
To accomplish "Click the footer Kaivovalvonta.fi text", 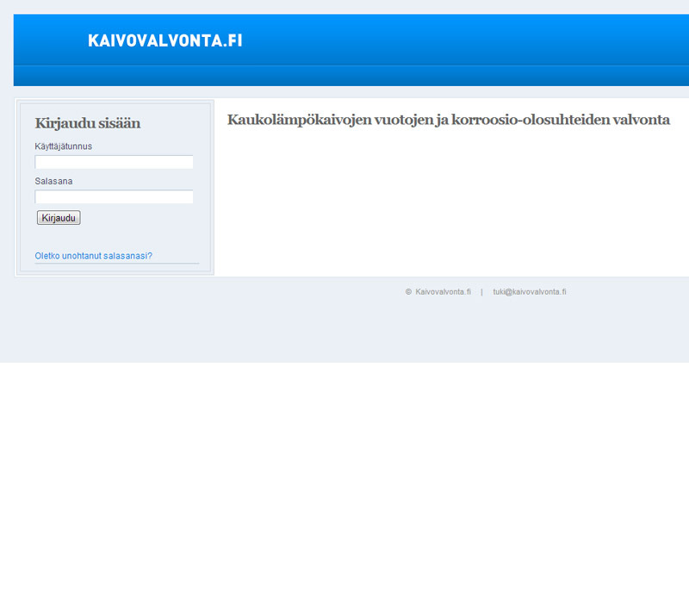I will click(443, 292).
